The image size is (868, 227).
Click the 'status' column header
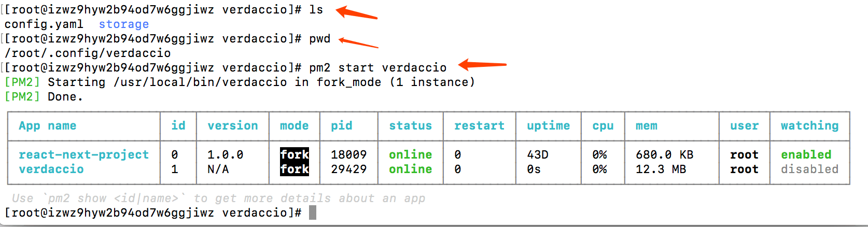point(411,126)
